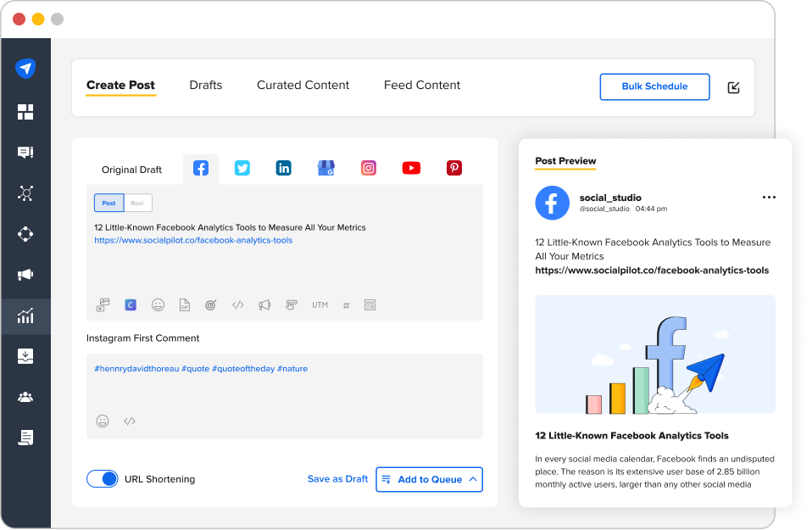Open the post preview options menu
Viewport: 812px width, 530px height.
[x=769, y=197]
